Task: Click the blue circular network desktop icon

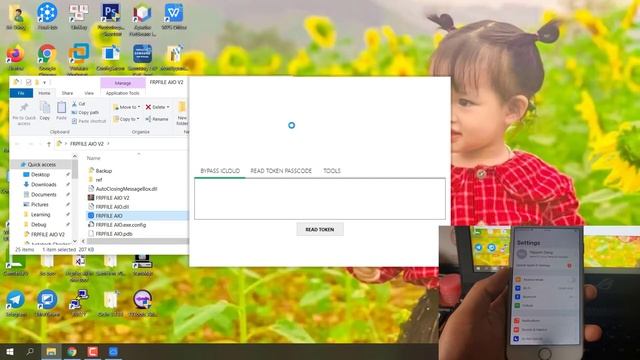Action: click(x=47, y=13)
